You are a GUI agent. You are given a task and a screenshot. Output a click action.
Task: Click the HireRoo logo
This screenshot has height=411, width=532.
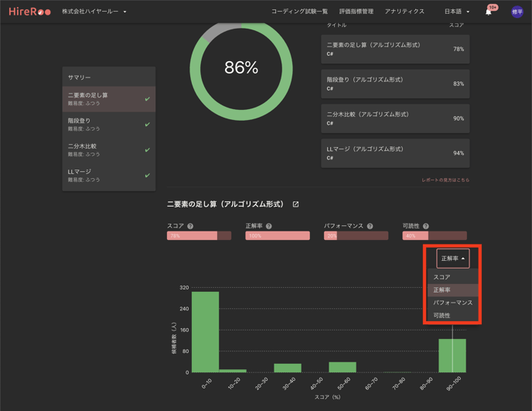[30, 12]
